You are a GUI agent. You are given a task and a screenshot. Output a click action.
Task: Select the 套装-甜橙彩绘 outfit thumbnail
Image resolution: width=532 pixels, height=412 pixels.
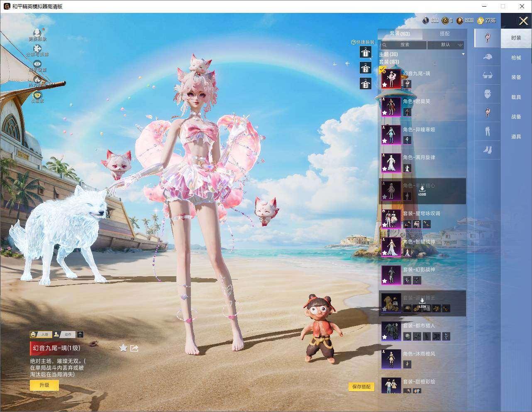(x=391, y=386)
